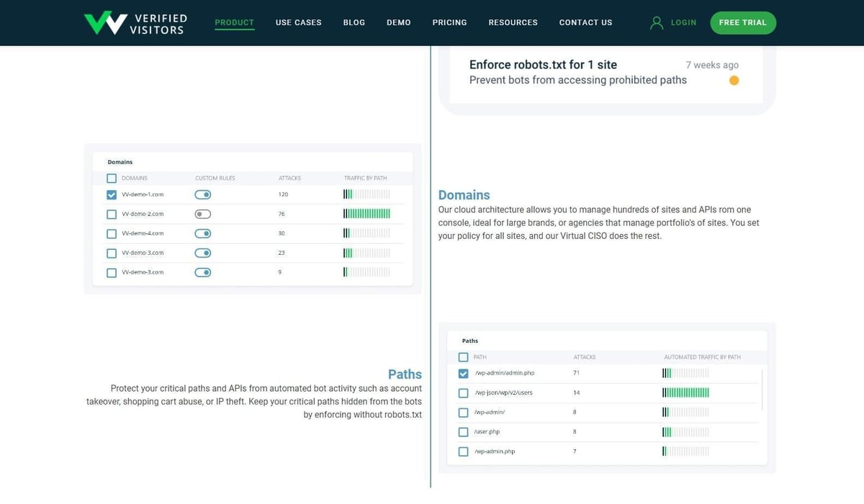Toggle custom rules on the 23-attacks row
Screen dimensions: 864x504
(x=203, y=253)
